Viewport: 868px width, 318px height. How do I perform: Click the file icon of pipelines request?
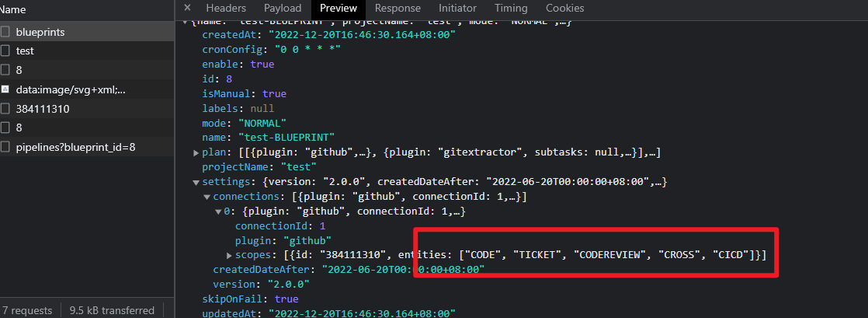tap(5, 148)
